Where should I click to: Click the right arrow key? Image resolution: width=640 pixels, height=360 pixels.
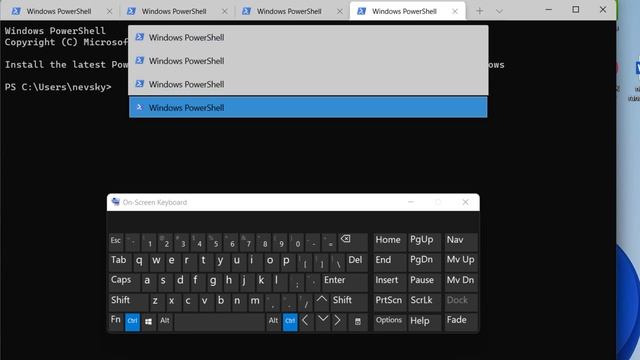click(x=338, y=322)
